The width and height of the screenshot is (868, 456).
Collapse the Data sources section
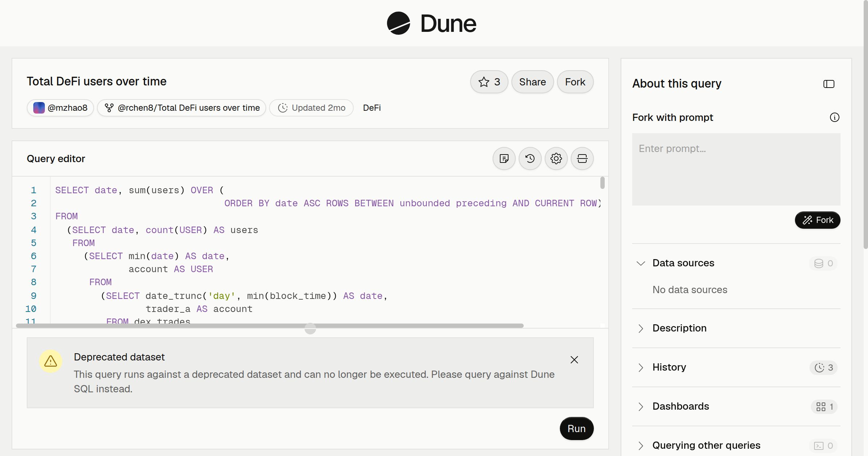pyautogui.click(x=641, y=263)
